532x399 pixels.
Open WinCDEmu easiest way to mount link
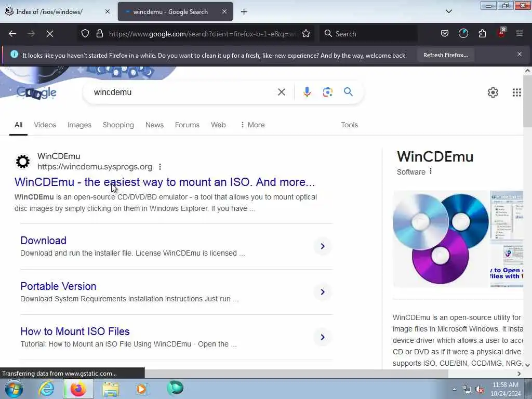click(165, 182)
